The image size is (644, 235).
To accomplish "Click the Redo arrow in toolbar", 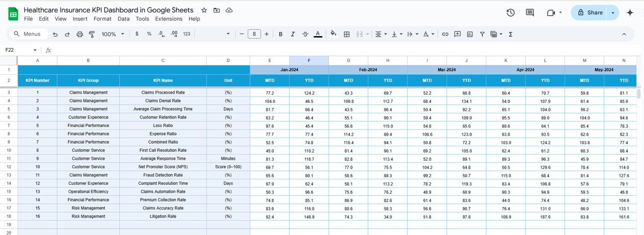I will point(67,34).
